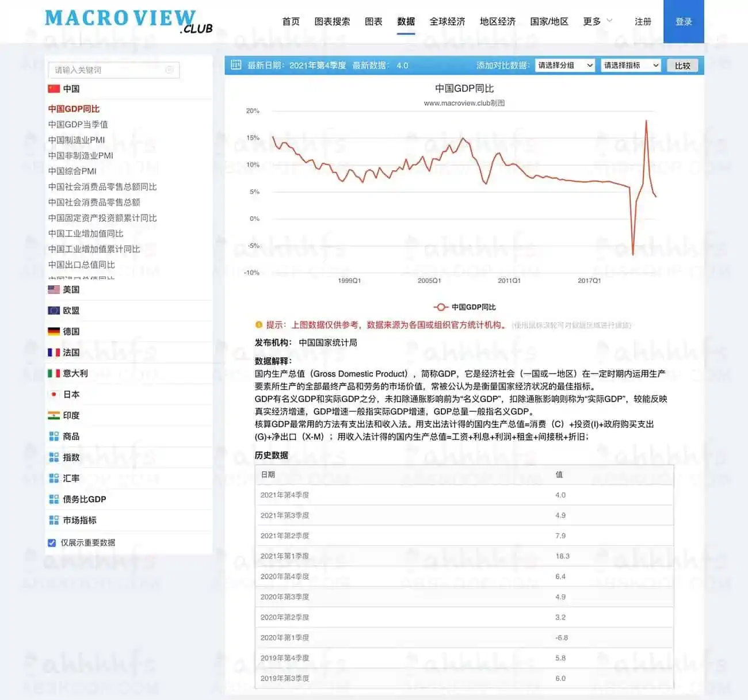
Task: Open the 请选择分组 dropdown
Action: [564, 65]
